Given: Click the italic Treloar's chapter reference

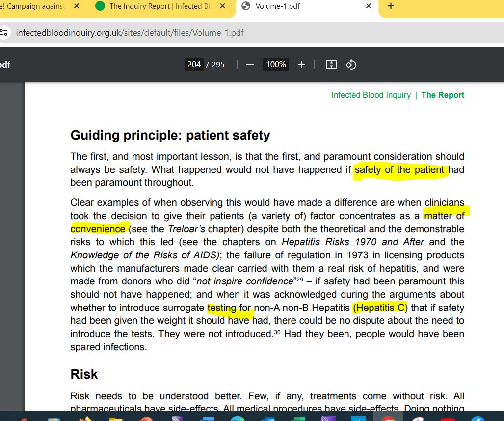Looking at the screenshot, I should click(x=186, y=229).
